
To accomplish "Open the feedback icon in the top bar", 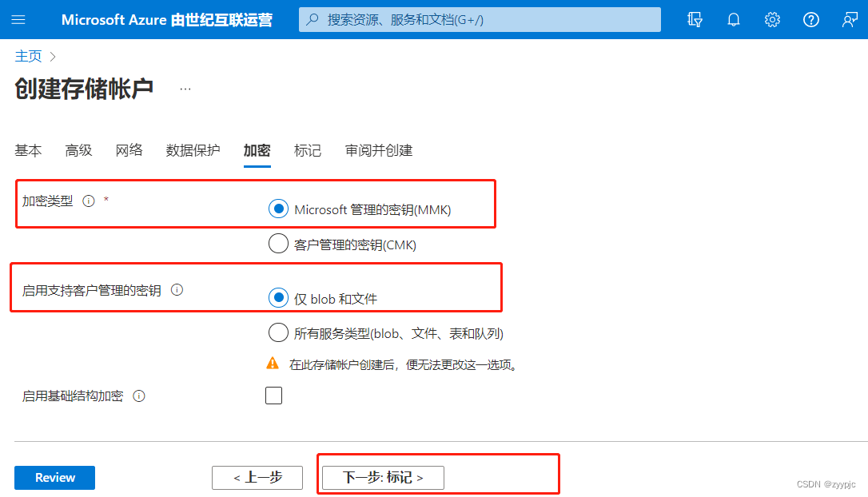I will pos(850,20).
